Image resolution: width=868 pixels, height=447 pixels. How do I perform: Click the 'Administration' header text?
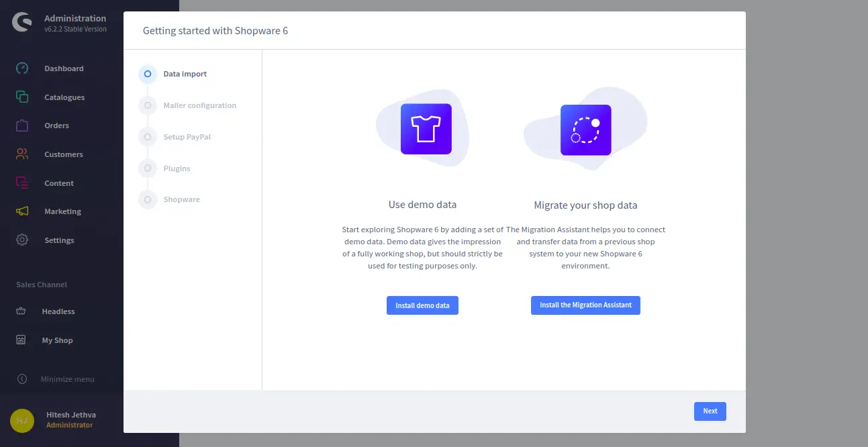click(x=75, y=18)
